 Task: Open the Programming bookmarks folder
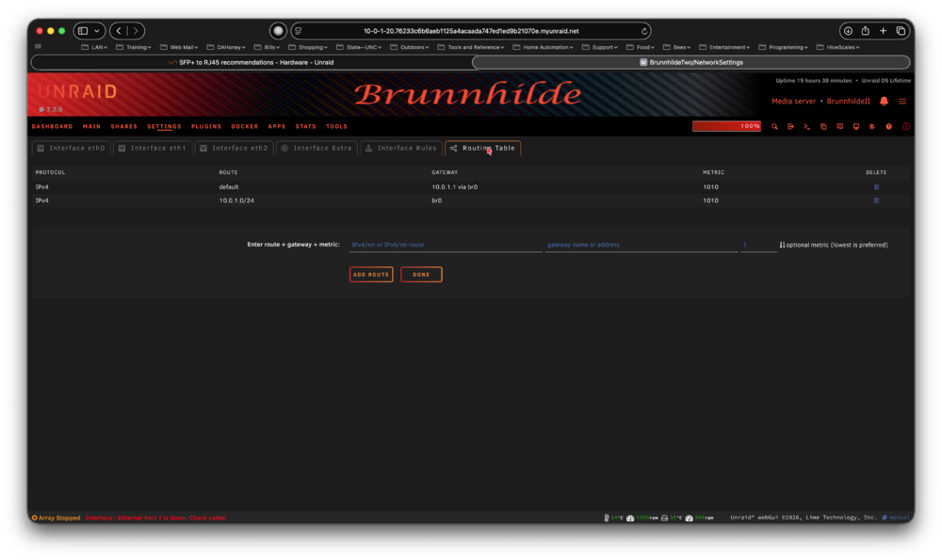(783, 47)
